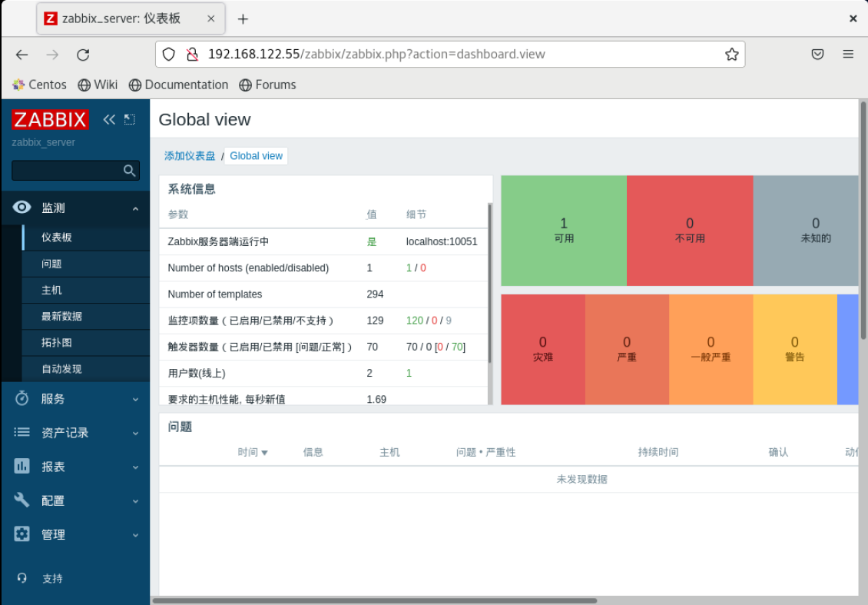Click the shield tracking protection icon

pyautogui.click(x=169, y=55)
